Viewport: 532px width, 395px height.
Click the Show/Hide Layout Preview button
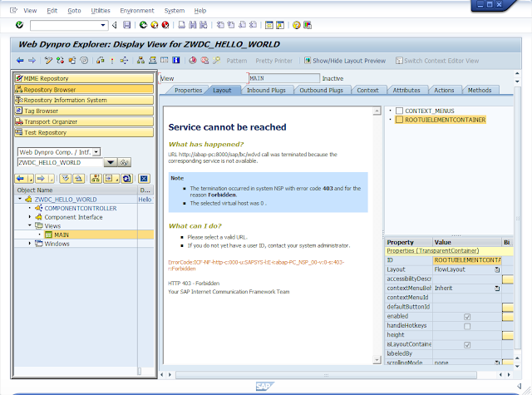(x=345, y=61)
